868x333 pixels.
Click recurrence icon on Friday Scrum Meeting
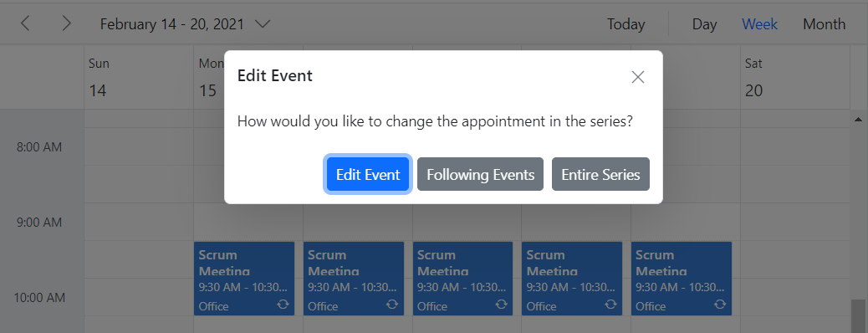720,305
